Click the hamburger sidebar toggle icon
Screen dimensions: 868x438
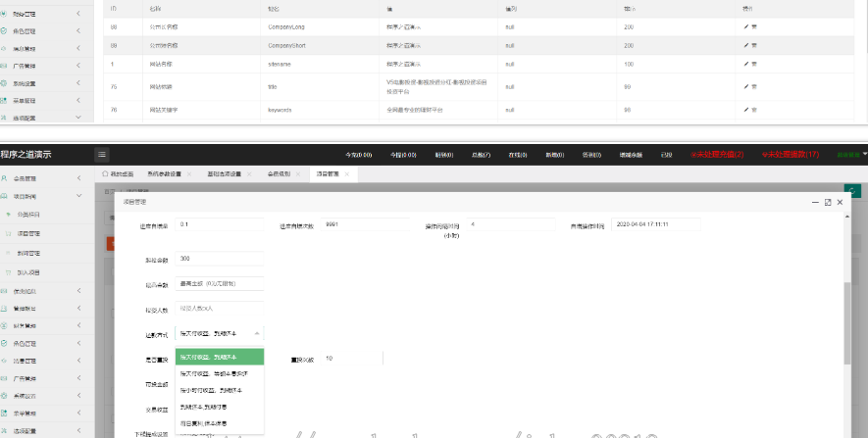click(x=102, y=154)
